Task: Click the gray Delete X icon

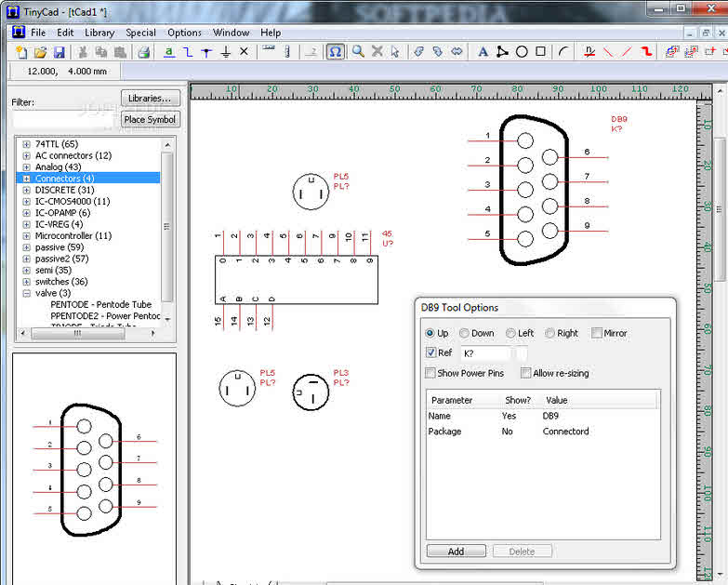Action: (x=377, y=51)
